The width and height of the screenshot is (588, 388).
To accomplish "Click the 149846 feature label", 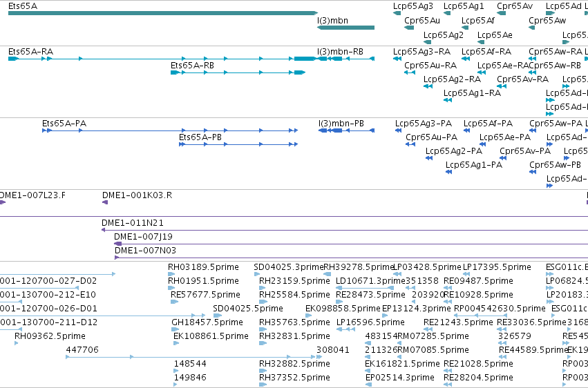I will (190, 378).
